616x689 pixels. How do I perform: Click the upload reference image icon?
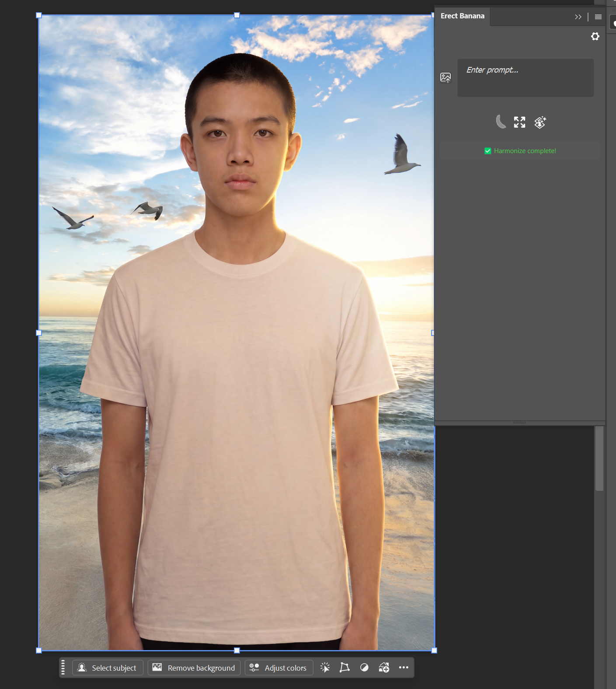445,78
